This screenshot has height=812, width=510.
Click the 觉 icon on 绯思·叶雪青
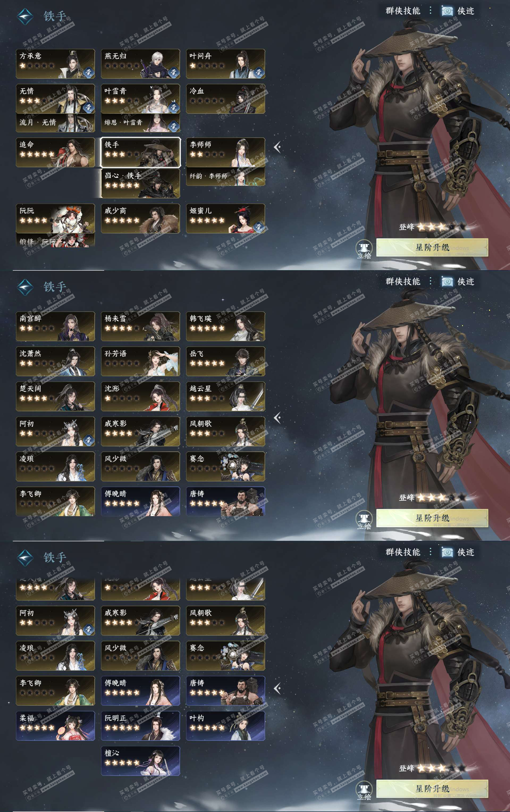point(174,126)
